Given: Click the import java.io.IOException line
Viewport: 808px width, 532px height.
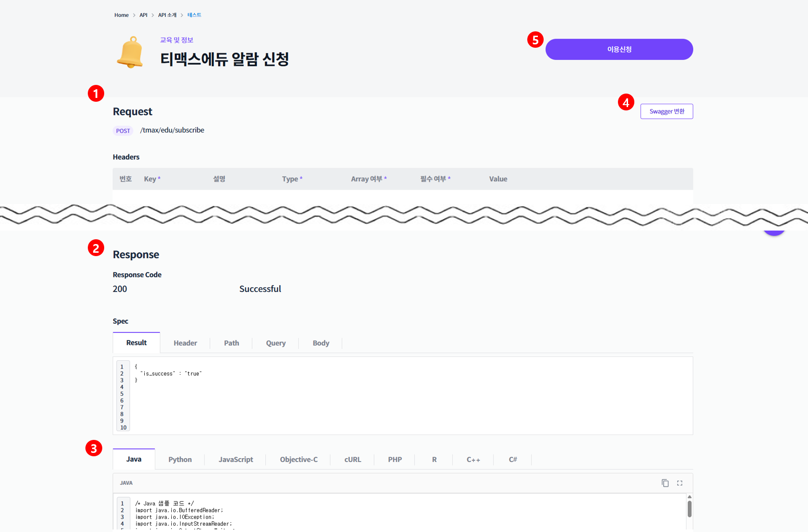Looking at the screenshot, I should [x=175, y=517].
